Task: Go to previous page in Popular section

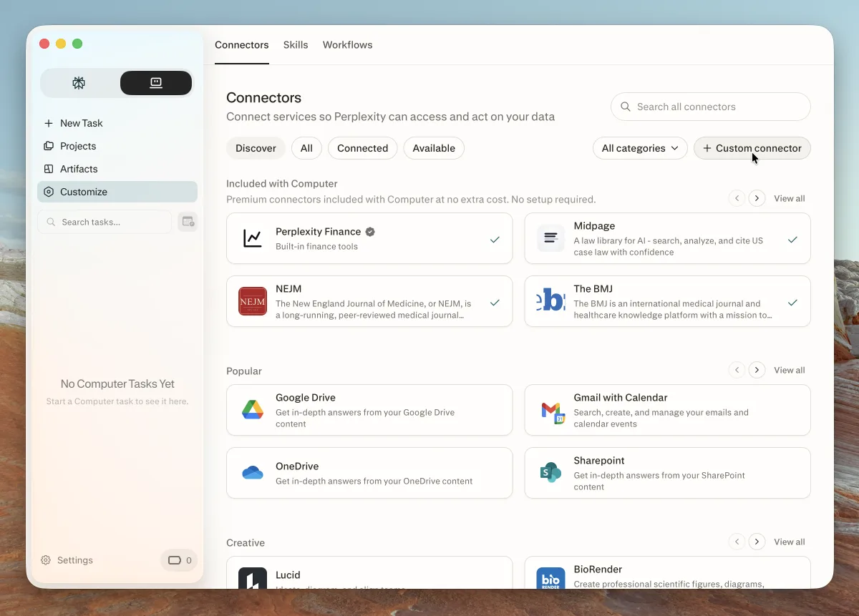Action: coord(737,370)
